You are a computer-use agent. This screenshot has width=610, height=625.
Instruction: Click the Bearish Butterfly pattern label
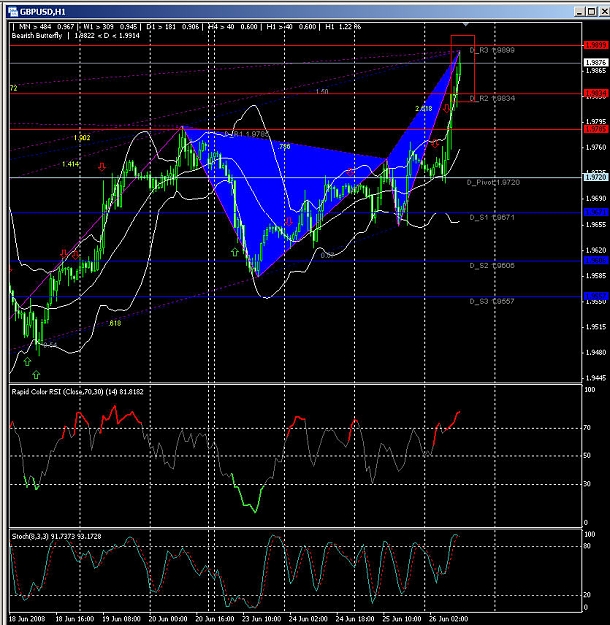pyautogui.click(x=37, y=35)
